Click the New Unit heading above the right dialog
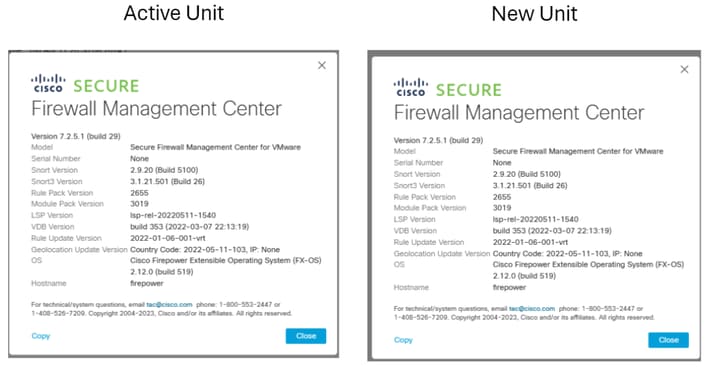709x367 pixels. (534, 14)
